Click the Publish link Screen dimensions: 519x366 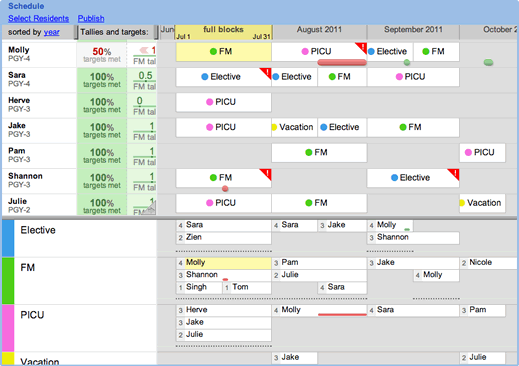click(91, 18)
